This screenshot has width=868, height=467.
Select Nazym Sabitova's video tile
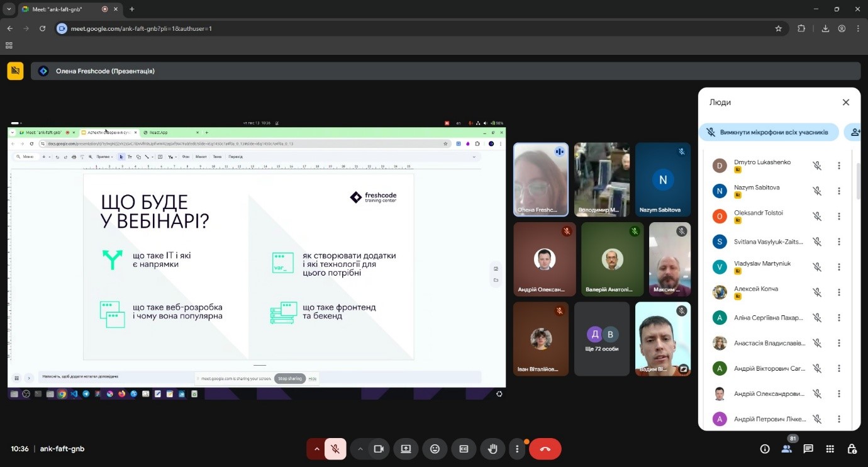[662, 179]
